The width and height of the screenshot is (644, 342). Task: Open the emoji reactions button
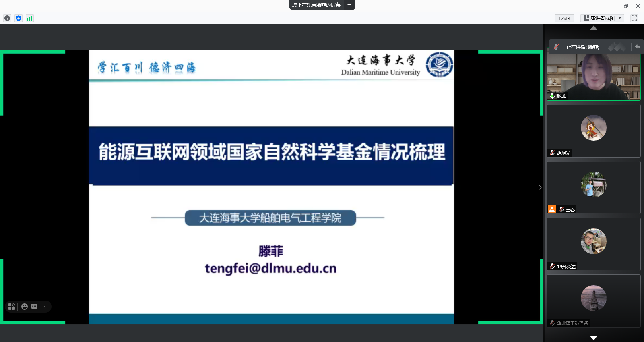pyautogui.click(x=25, y=307)
